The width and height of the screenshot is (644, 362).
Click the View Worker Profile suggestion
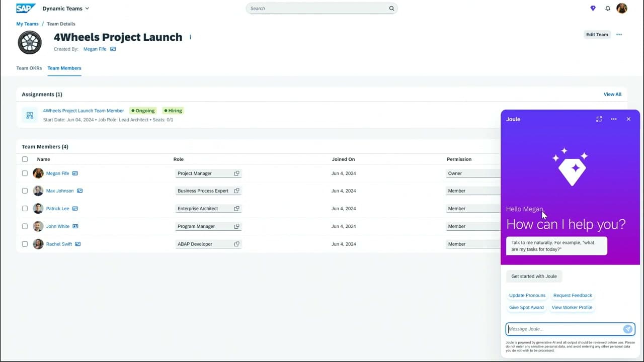[x=572, y=308]
